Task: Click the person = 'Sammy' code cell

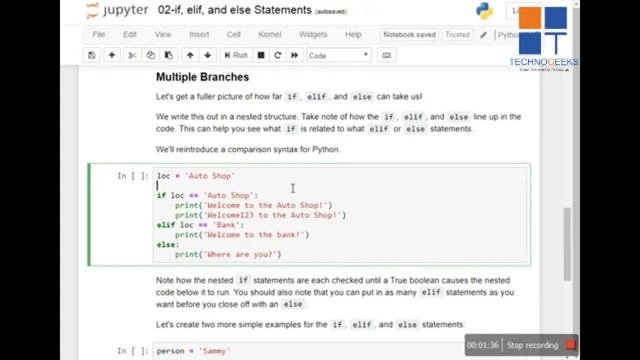Action: [x=309, y=351]
